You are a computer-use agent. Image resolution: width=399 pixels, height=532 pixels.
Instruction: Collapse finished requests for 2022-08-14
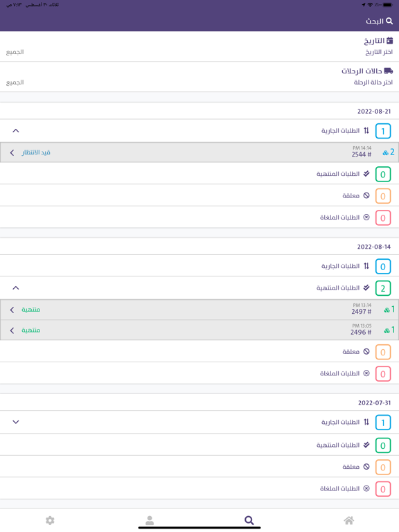pos(16,287)
